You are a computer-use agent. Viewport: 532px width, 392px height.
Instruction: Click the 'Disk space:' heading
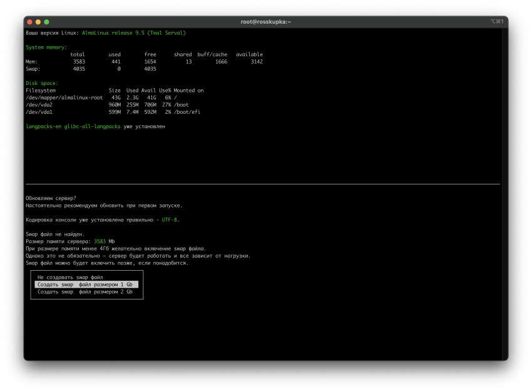click(42, 83)
